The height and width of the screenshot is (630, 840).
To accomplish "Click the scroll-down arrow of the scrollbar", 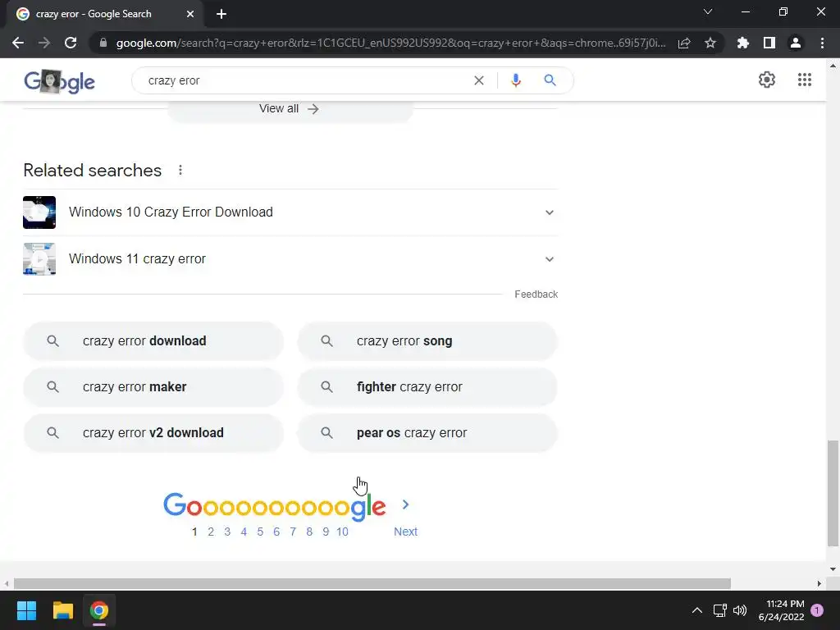I will (x=833, y=569).
